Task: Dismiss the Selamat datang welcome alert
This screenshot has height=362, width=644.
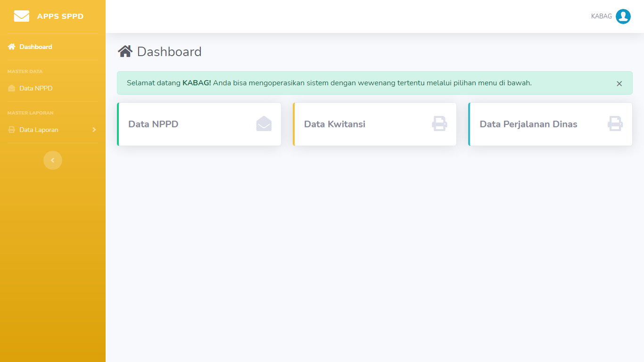Action: click(x=619, y=83)
